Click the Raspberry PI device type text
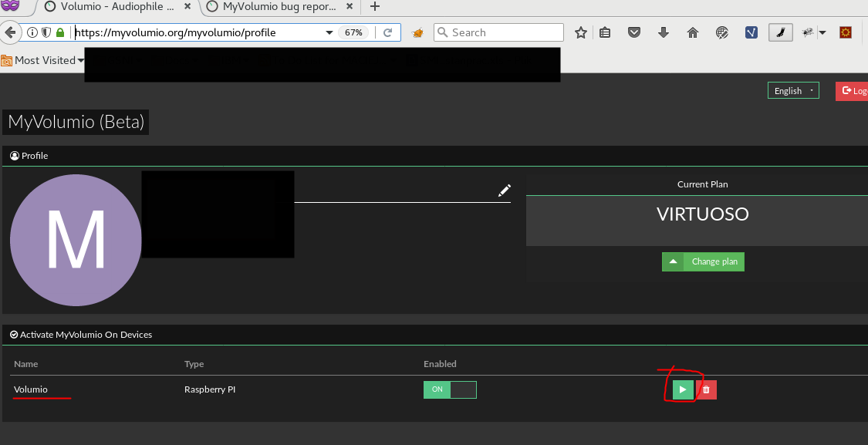Viewport: 868px width, 445px height. click(210, 389)
